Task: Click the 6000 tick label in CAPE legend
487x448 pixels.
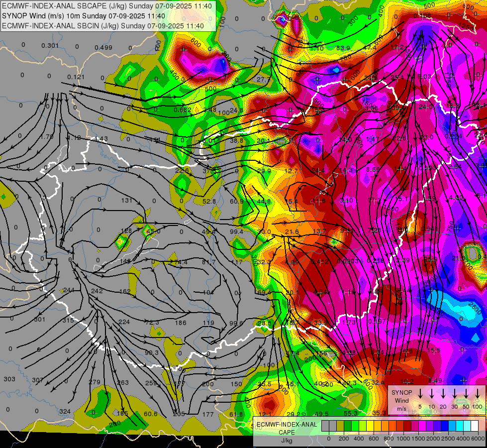Action: (478, 439)
